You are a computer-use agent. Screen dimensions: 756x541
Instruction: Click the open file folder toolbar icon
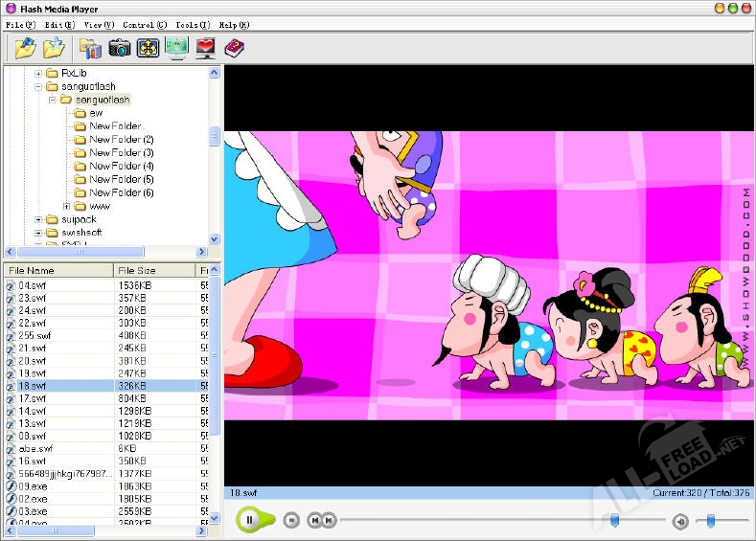click(25, 47)
